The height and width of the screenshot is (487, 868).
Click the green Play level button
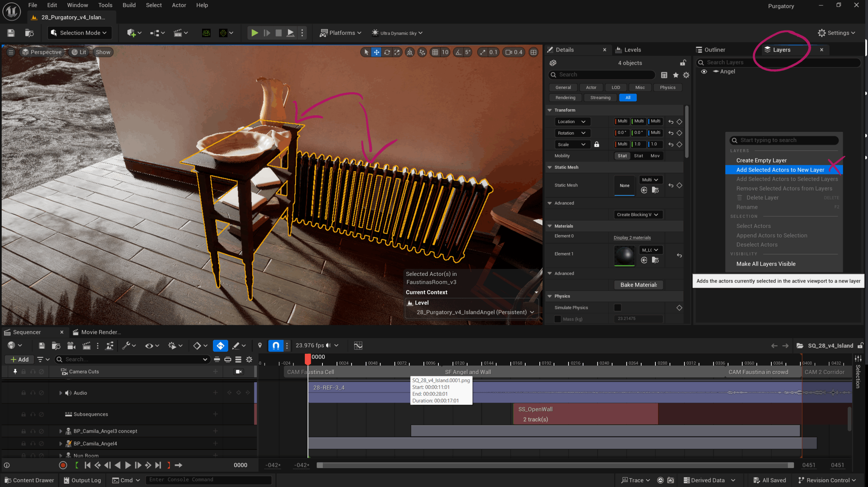(x=254, y=33)
